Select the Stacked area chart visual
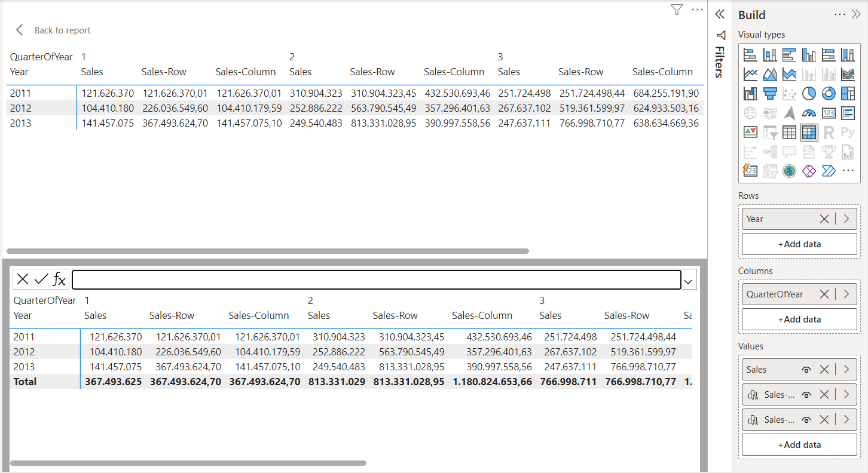Screen dimensions: 868x473 [789, 74]
